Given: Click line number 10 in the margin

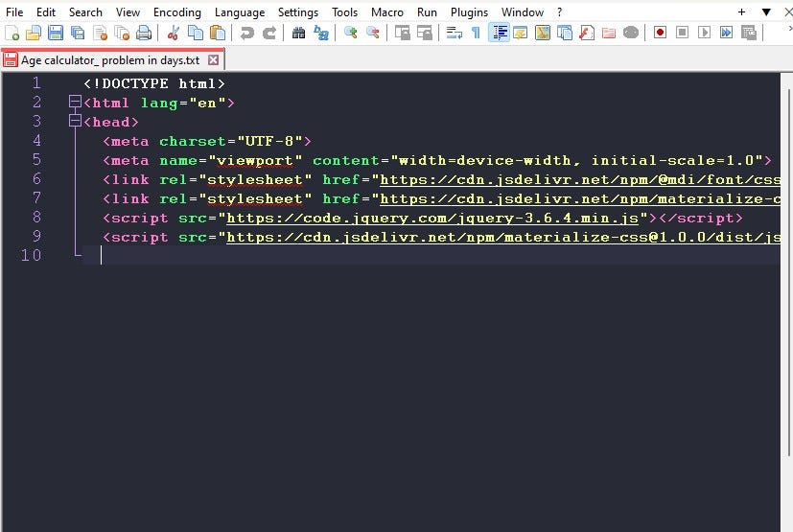Looking at the screenshot, I should [31, 255].
